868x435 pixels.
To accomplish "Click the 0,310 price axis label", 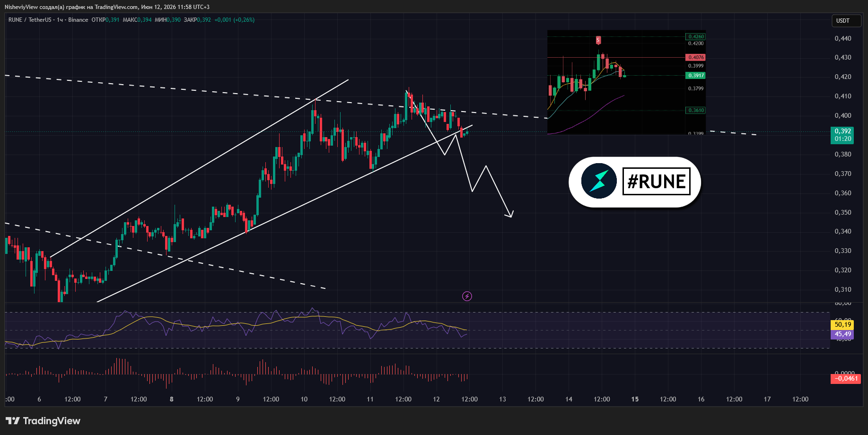I will [x=843, y=290].
